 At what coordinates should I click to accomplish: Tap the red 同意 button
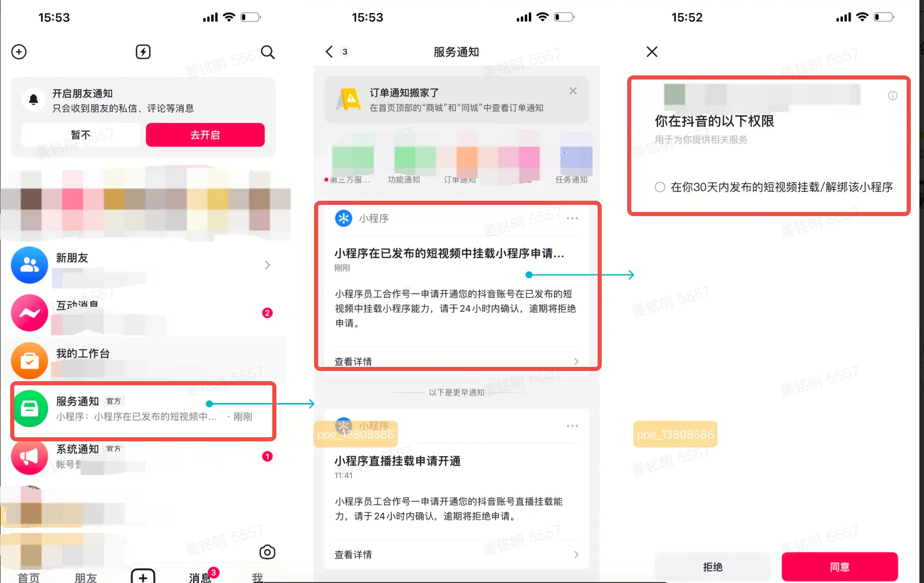[x=839, y=567]
